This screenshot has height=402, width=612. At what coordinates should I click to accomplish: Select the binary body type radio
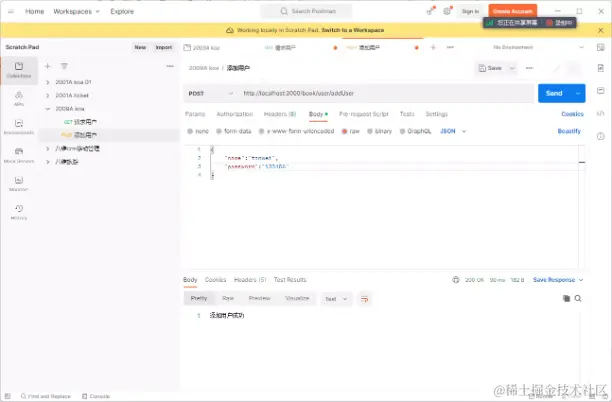pyautogui.click(x=370, y=132)
